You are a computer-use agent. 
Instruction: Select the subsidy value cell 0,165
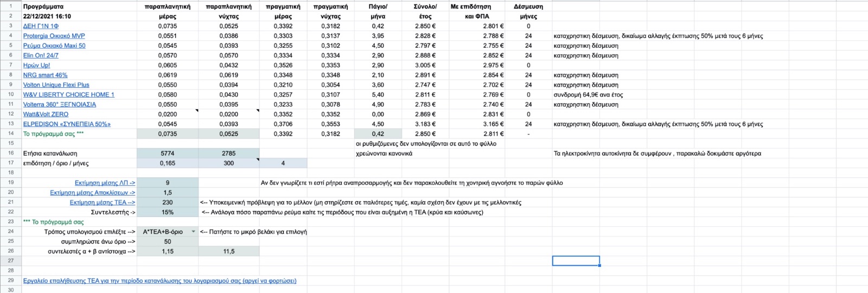[168, 163]
